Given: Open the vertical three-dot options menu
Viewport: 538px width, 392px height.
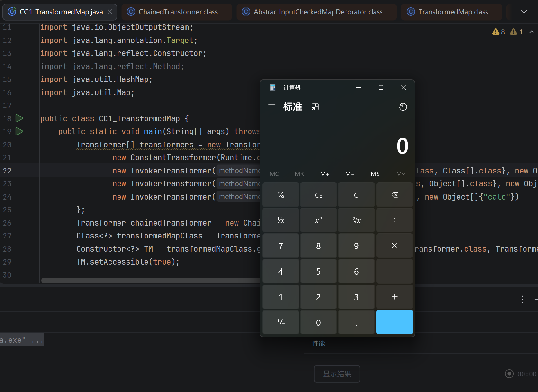Looking at the screenshot, I should [x=522, y=299].
